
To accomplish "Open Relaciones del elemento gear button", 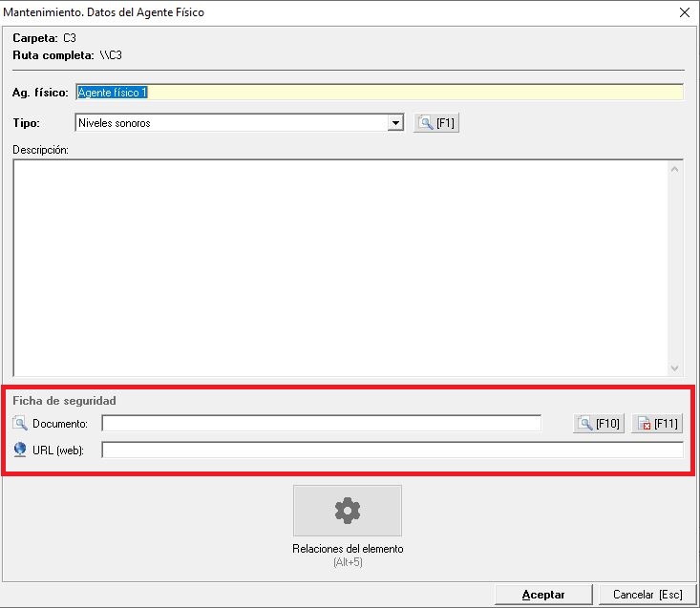I will coord(348,511).
